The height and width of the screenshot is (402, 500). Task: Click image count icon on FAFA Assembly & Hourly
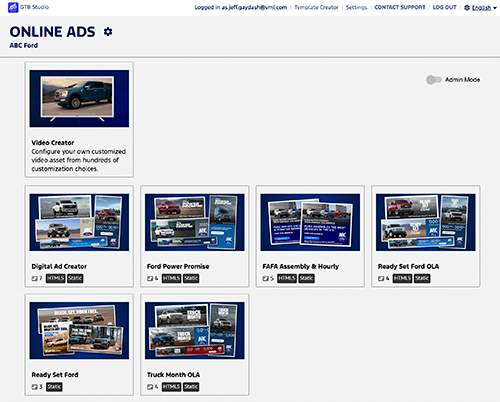tap(265, 278)
